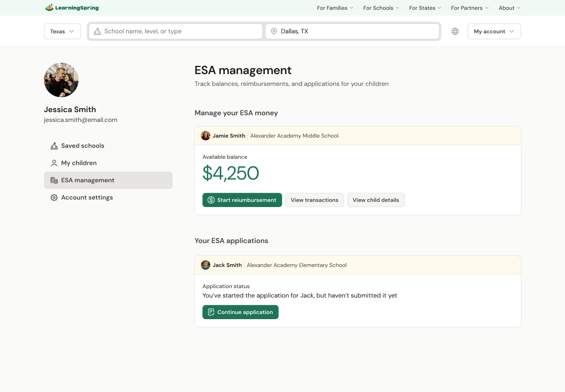
Task: Select ESA management sidebar item
Action: [x=108, y=180]
